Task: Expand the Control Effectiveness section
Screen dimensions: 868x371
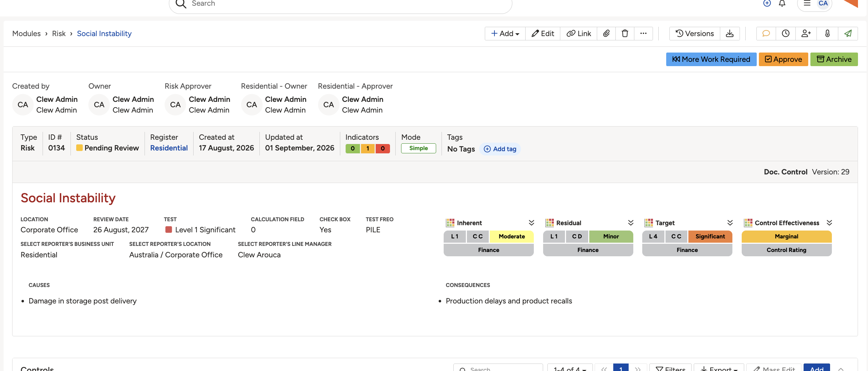Action: click(829, 223)
